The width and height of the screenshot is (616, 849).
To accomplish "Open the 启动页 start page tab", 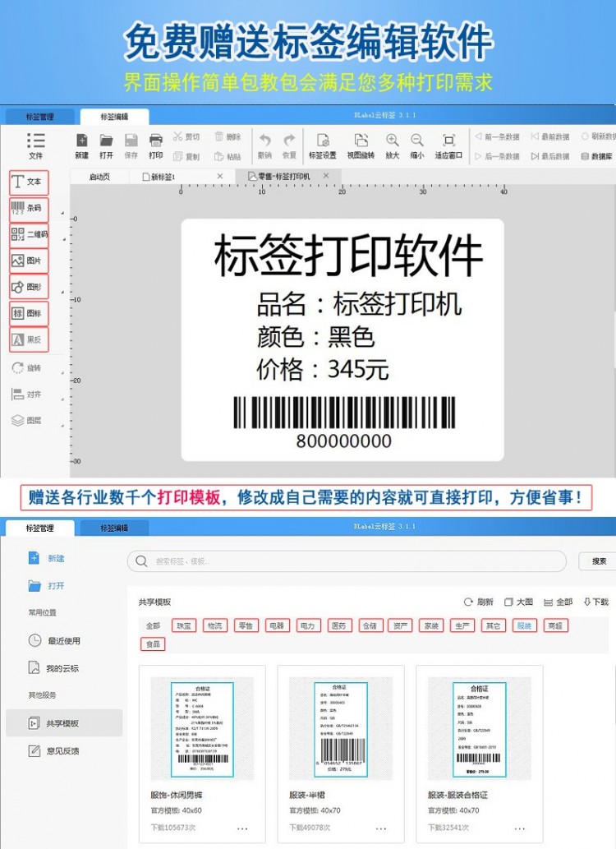I will 99,177.
